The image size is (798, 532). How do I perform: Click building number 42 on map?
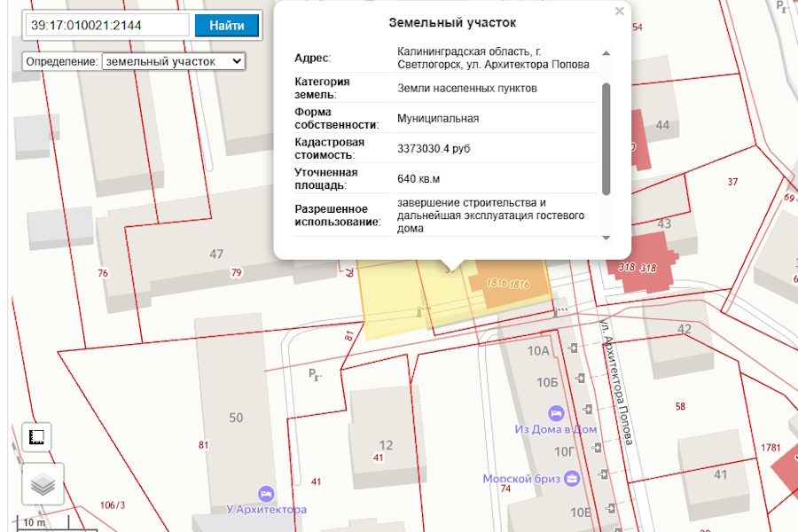tap(685, 329)
